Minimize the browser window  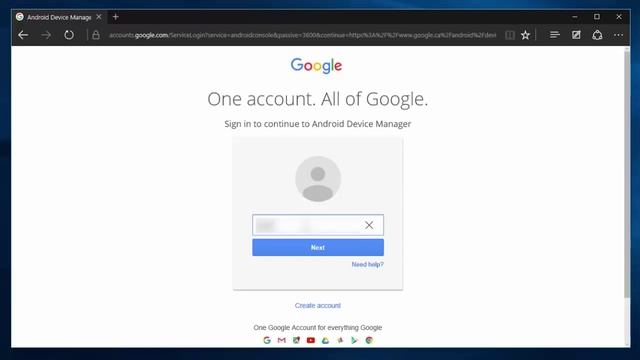point(575,17)
